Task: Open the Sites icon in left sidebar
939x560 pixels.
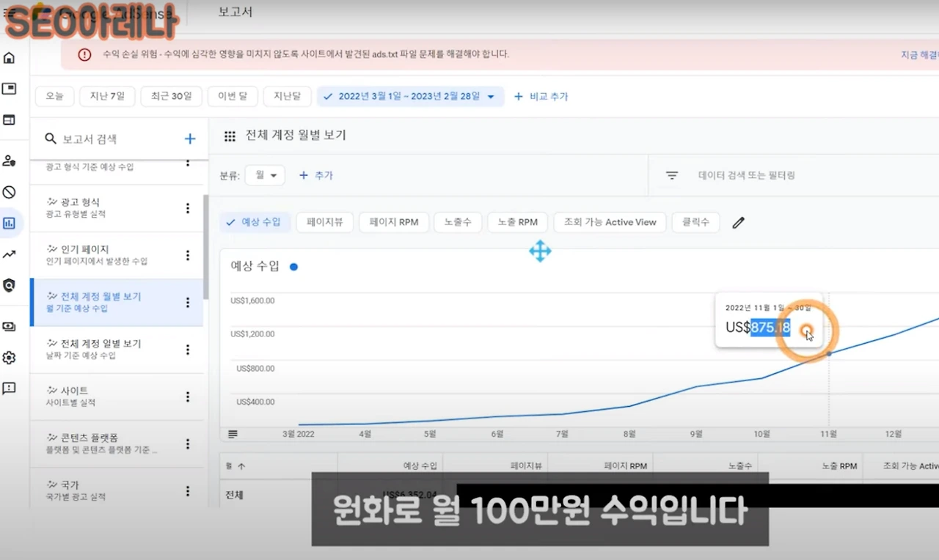Action: pos(10,119)
